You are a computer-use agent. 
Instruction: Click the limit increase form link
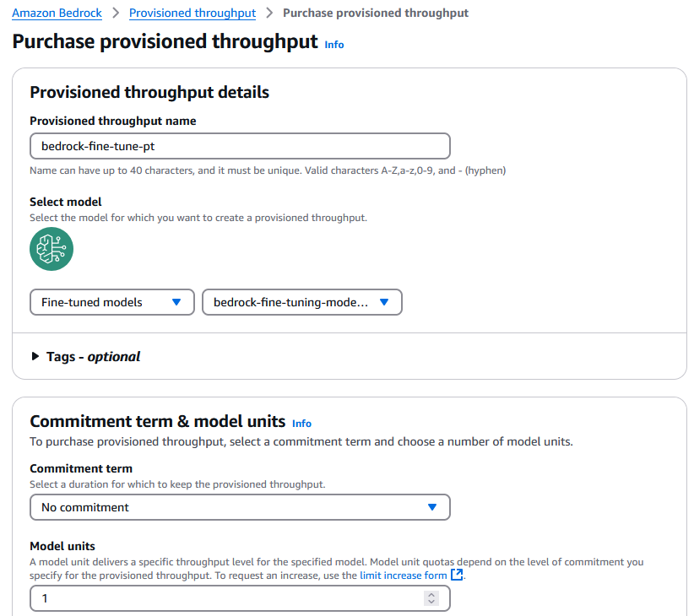coord(403,575)
